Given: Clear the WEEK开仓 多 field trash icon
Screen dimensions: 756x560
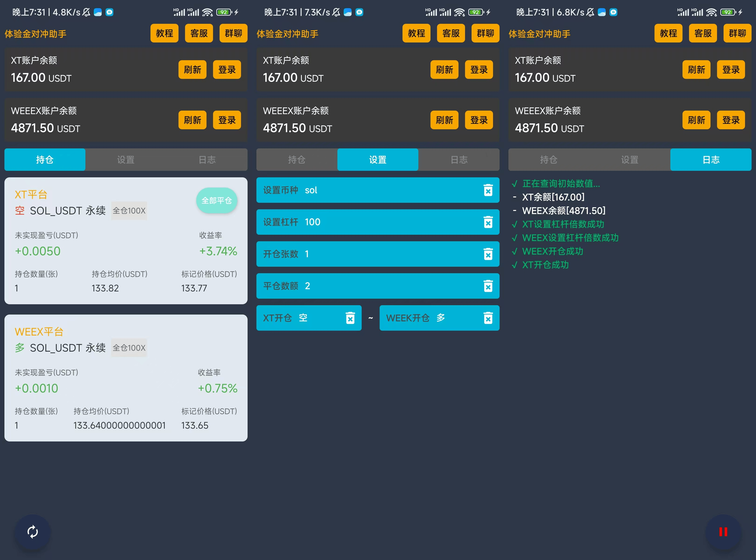Looking at the screenshot, I should point(488,318).
